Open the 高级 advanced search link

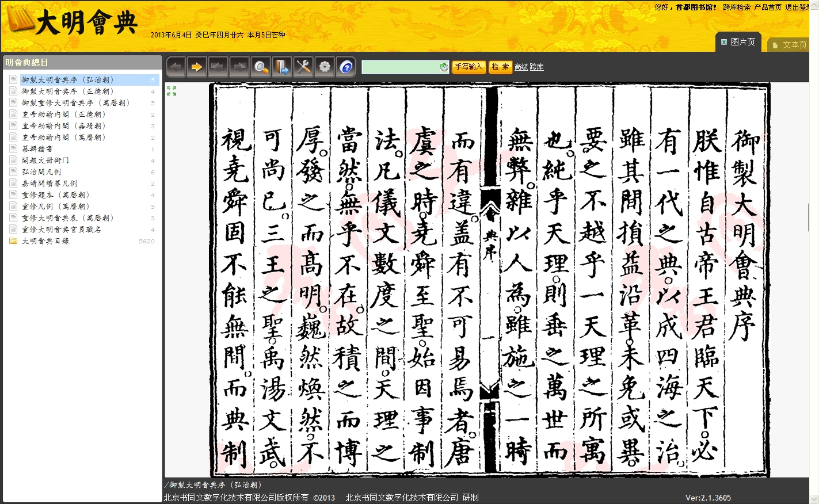[x=521, y=67]
